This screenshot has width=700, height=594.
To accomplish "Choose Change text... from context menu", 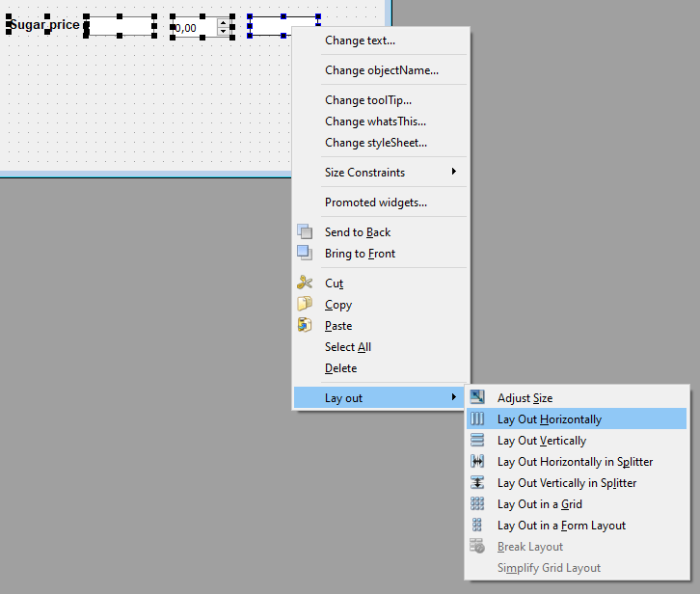I will pyautogui.click(x=360, y=40).
